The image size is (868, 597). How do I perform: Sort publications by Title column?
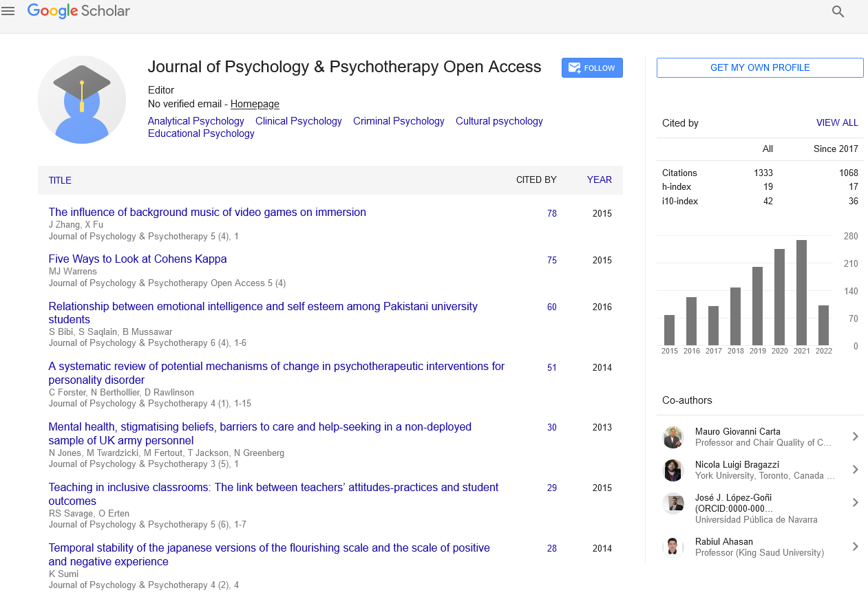60,180
